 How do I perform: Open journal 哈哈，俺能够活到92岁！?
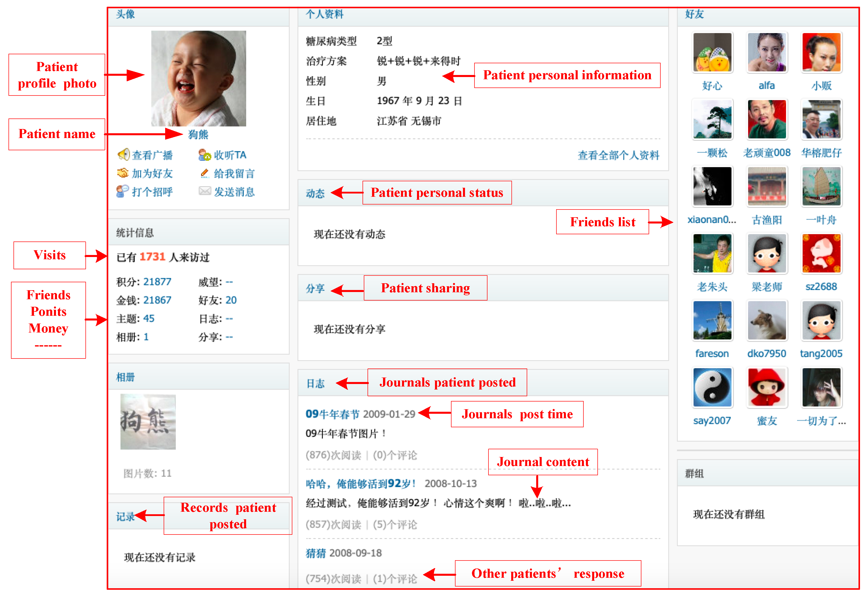pos(361,483)
